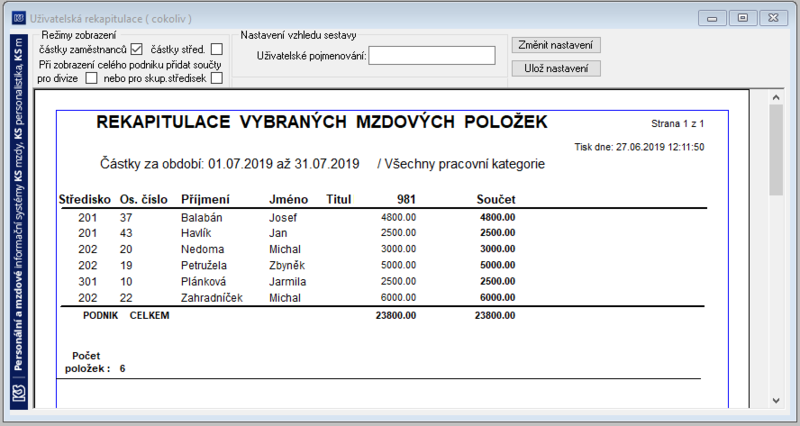The width and height of the screenshot is (800, 426).
Task: Select the surname Balabán
Action: click(202, 218)
